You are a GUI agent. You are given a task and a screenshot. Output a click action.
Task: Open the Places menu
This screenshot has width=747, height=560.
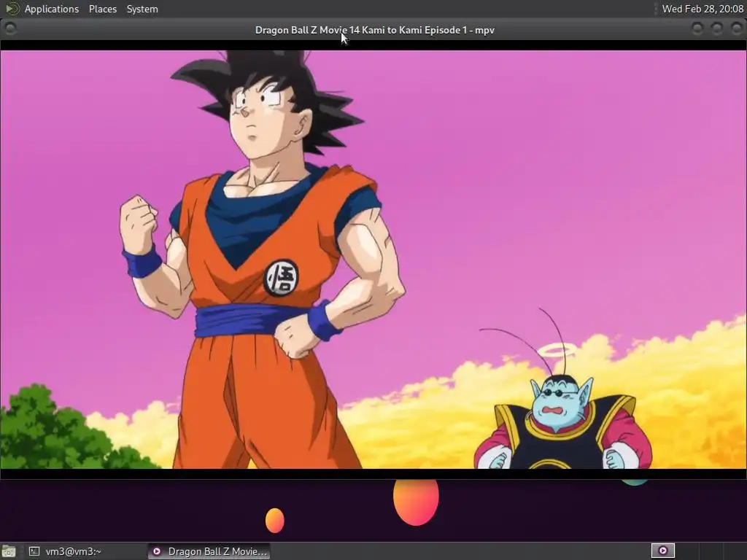(102, 9)
